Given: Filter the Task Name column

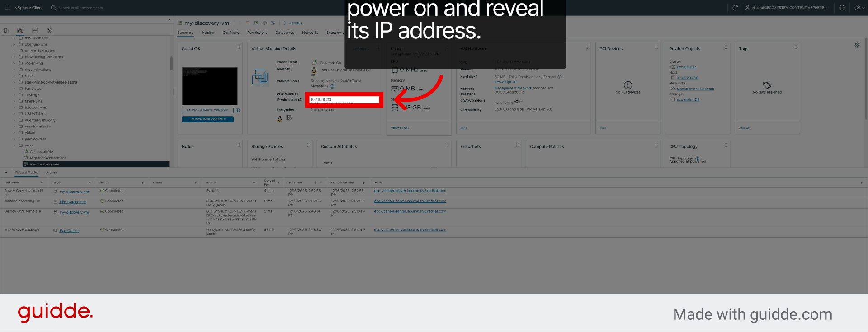Looking at the screenshot, I should tap(42, 183).
